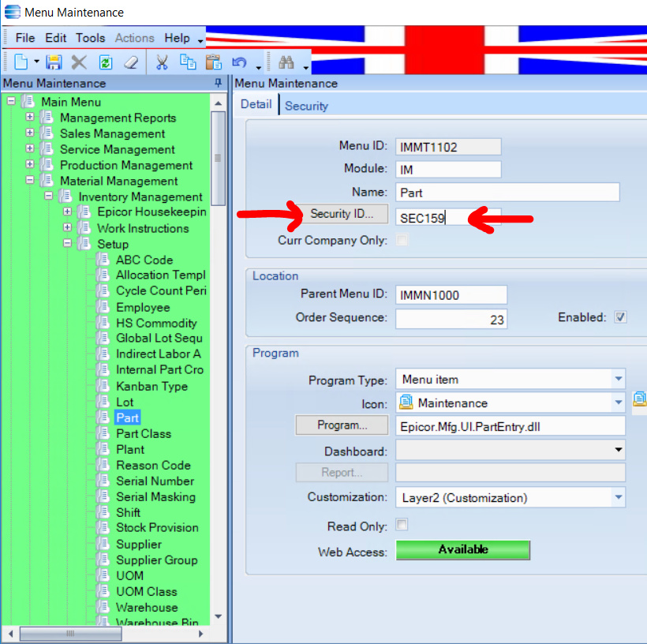The height and width of the screenshot is (644, 647).
Task: Click the Paste clipboard icon
Action: [214, 62]
